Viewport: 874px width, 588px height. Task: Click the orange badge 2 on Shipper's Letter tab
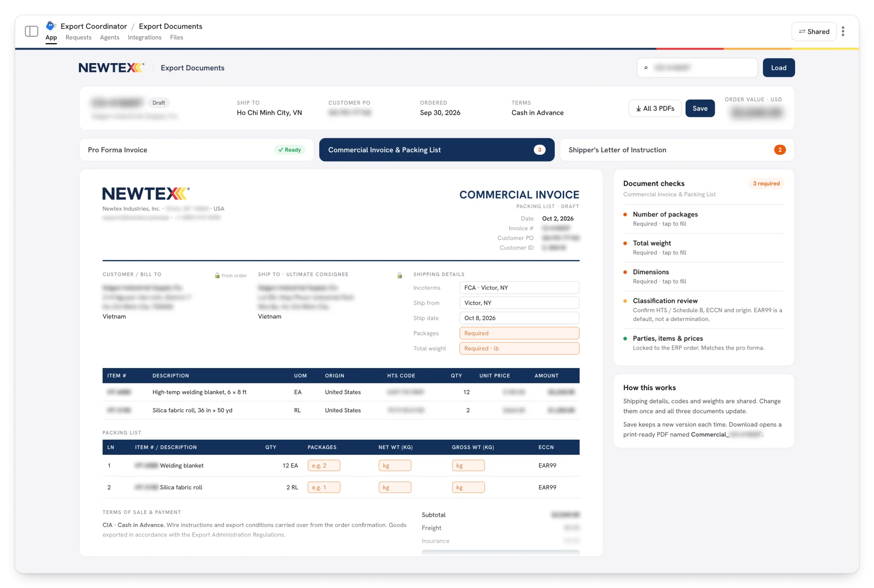(780, 150)
